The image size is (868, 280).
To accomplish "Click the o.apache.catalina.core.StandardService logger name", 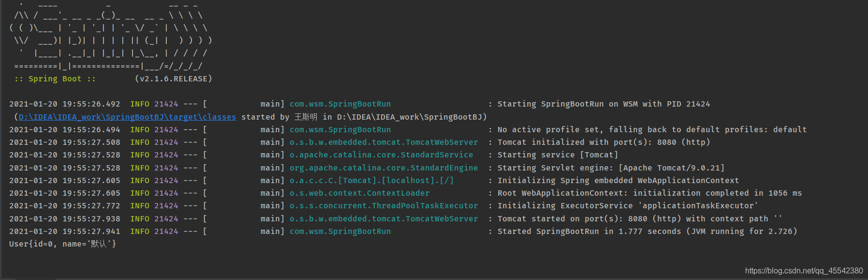I will coord(381,155).
